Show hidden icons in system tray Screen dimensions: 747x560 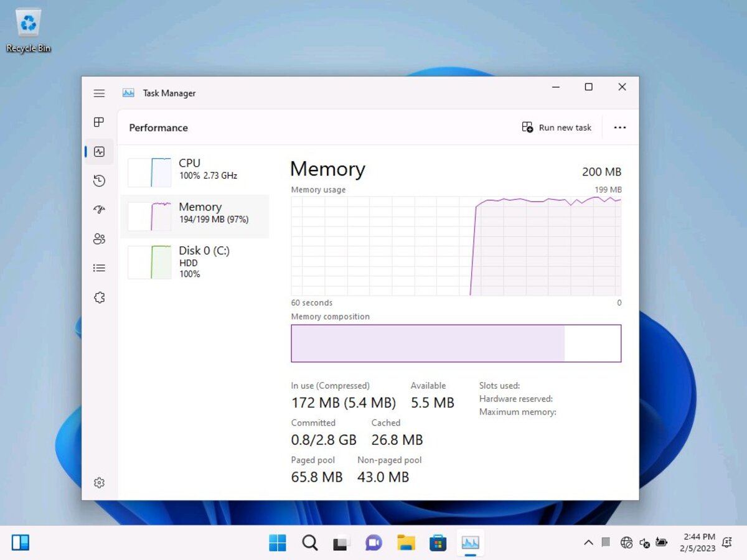(588, 543)
